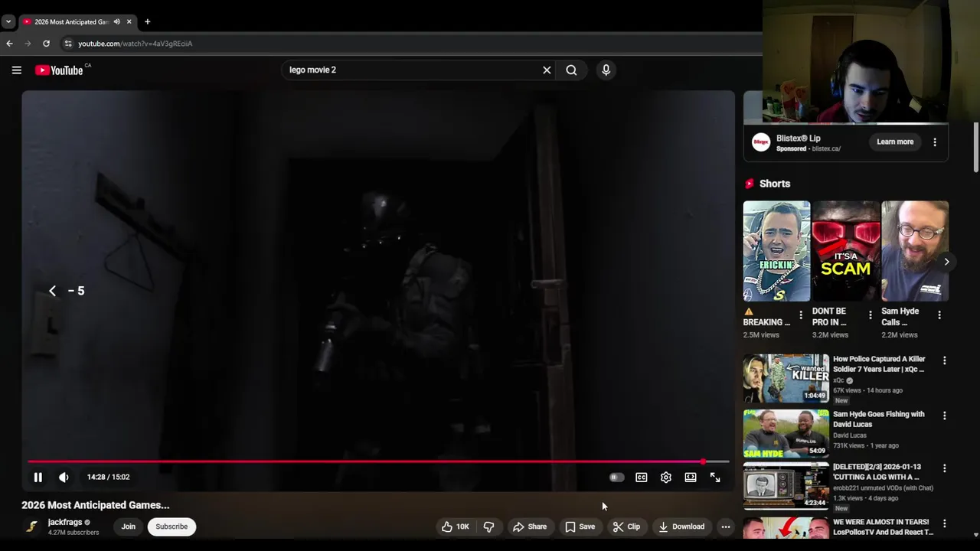Viewport: 980px width, 551px height.
Task: Open the IT'S A SCAM short
Action: tap(846, 251)
